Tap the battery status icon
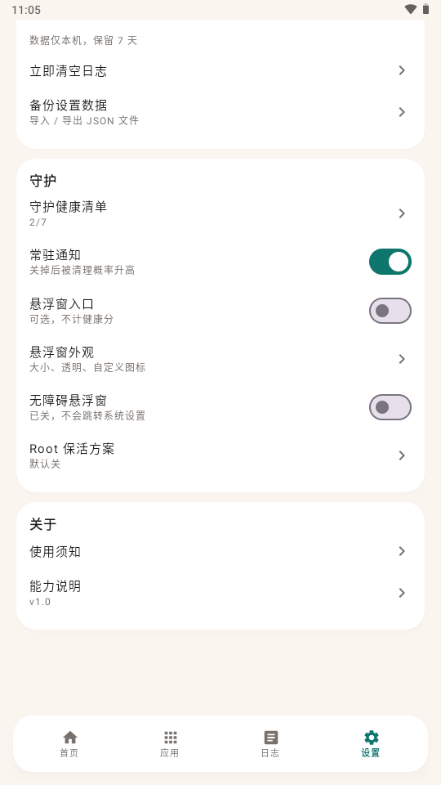 pyautogui.click(x=426, y=9)
